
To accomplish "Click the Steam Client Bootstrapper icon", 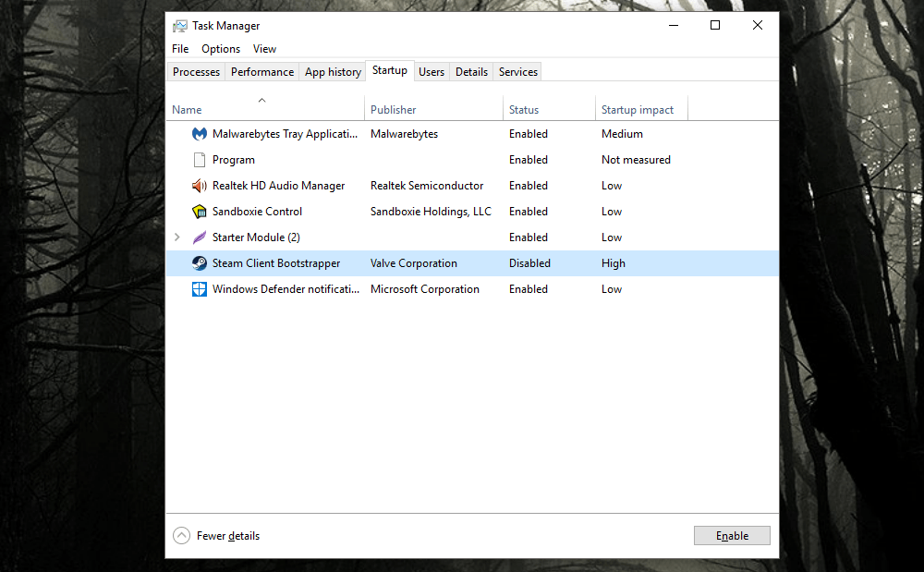I will 200,263.
